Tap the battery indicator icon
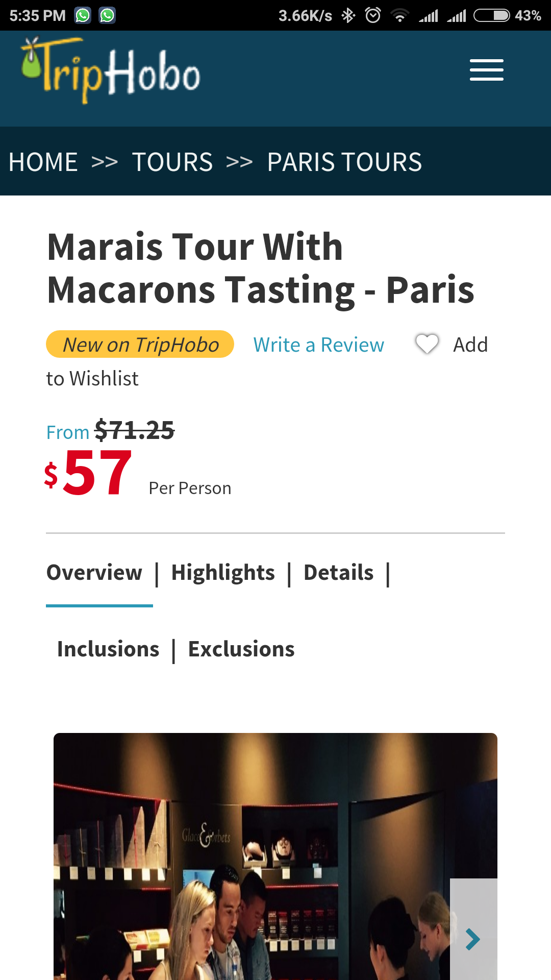Image resolution: width=551 pixels, height=980 pixels. (x=491, y=15)
